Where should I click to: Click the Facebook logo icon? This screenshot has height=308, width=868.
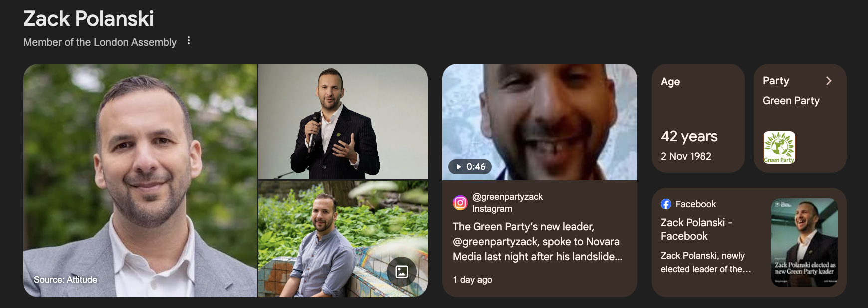(666, 204)
